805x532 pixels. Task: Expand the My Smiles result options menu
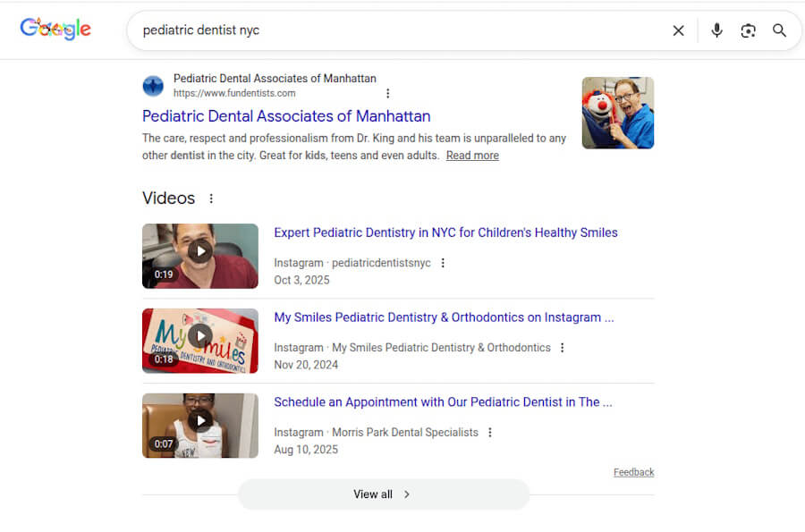pos(562,347)
